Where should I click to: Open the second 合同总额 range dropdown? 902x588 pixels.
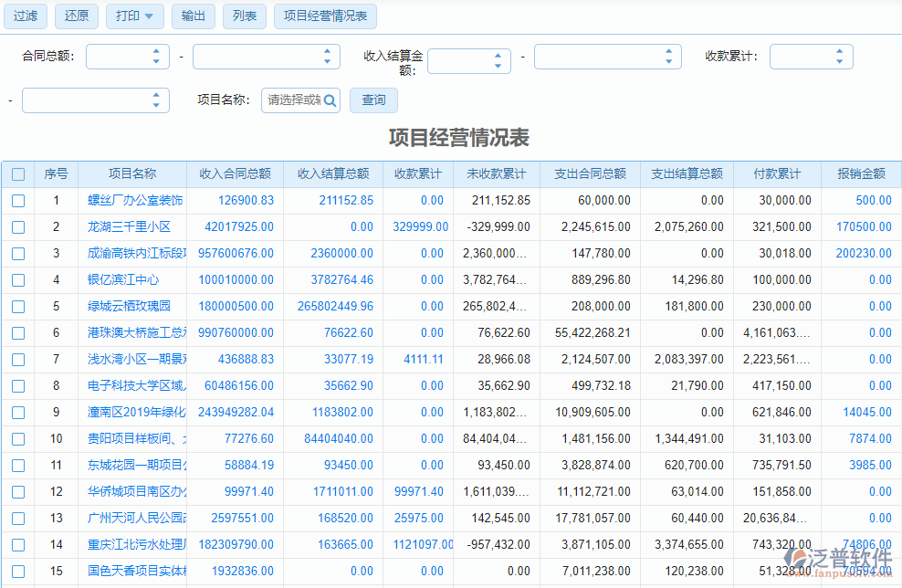[x=328, y=56]
